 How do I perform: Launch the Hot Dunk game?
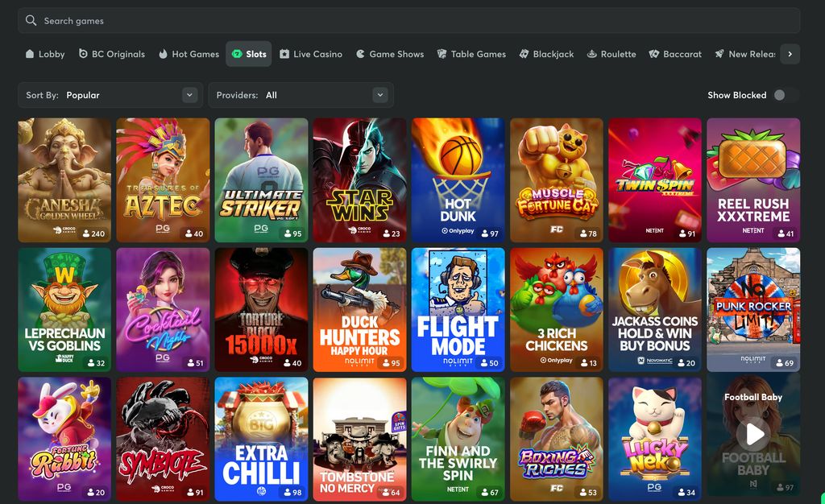[458, 180]
